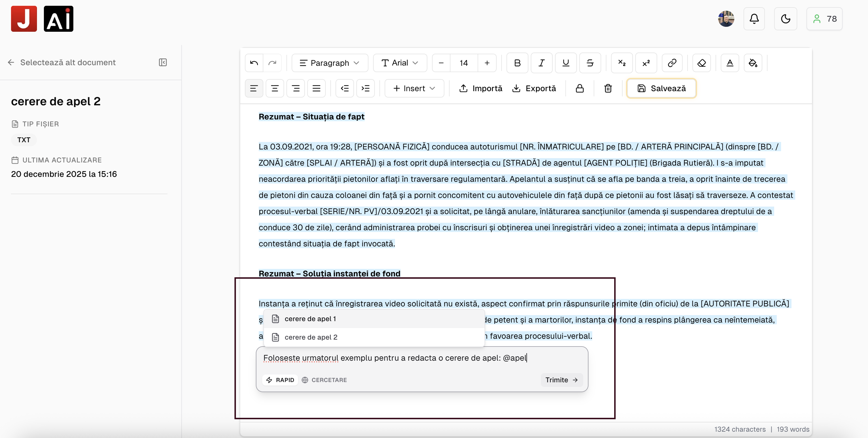Expand the Insert menu
Screen dimensions: 868x438
(x=414, y=88)
